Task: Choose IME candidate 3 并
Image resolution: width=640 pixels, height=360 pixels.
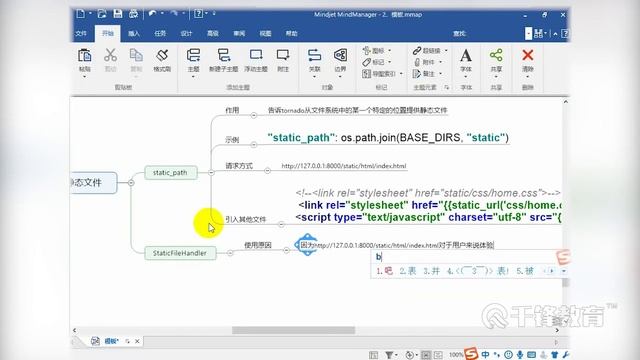Action: pyautogui.click(x=431, y=271)
